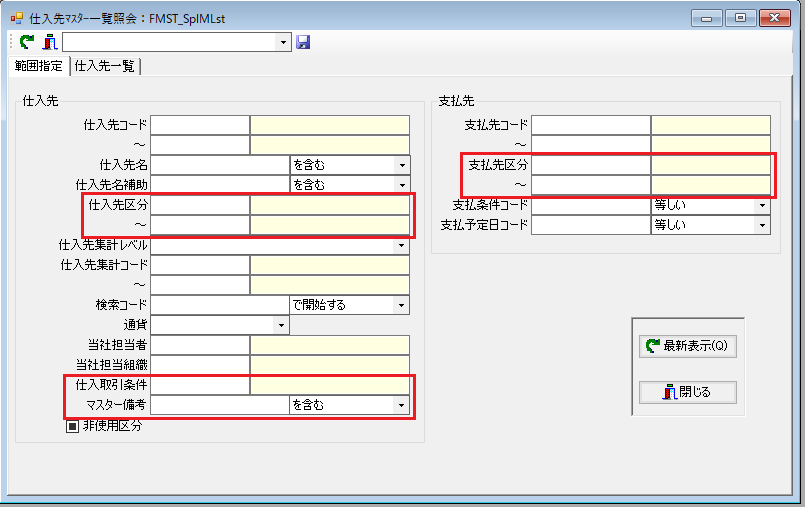Click the 支払先区分 start input field
This screenshot has height=507, width=805.
(591, 165)
